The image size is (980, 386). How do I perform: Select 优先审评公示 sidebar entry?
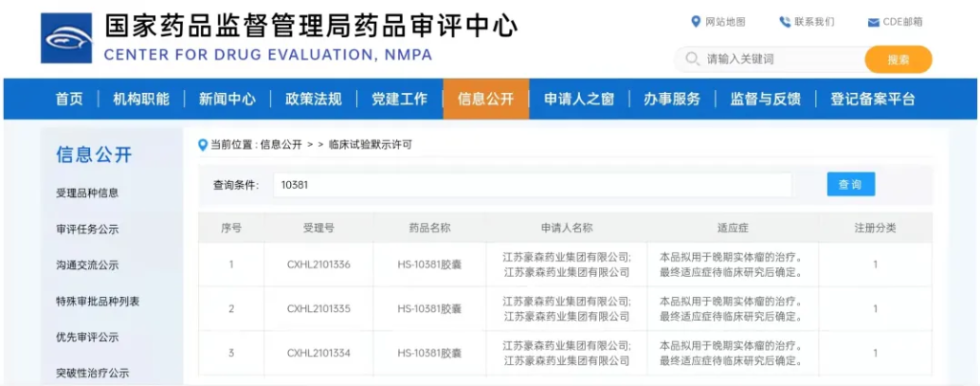(x=88, y=337)
